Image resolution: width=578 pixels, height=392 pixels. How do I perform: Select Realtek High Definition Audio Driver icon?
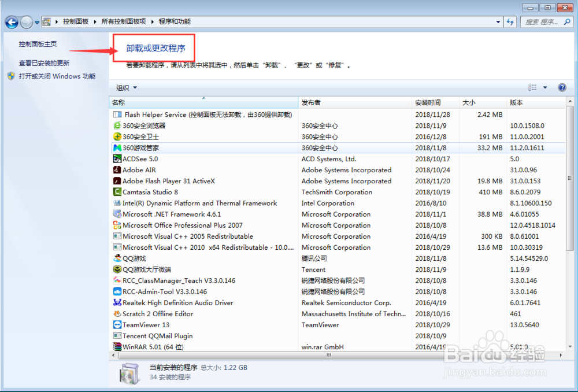[117, 303]
